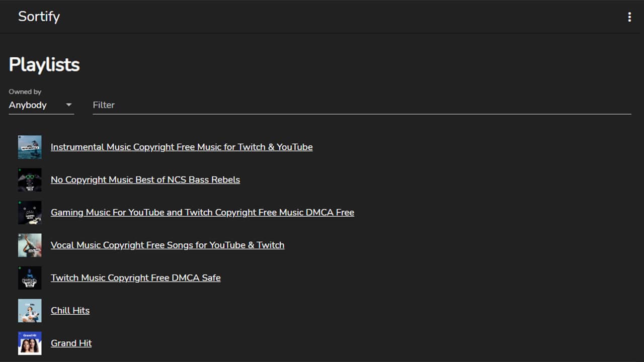Open the Grand Hit playlist link
This screenshot has width=644, height=362.
pyautogui.click(x=71, y=343)
